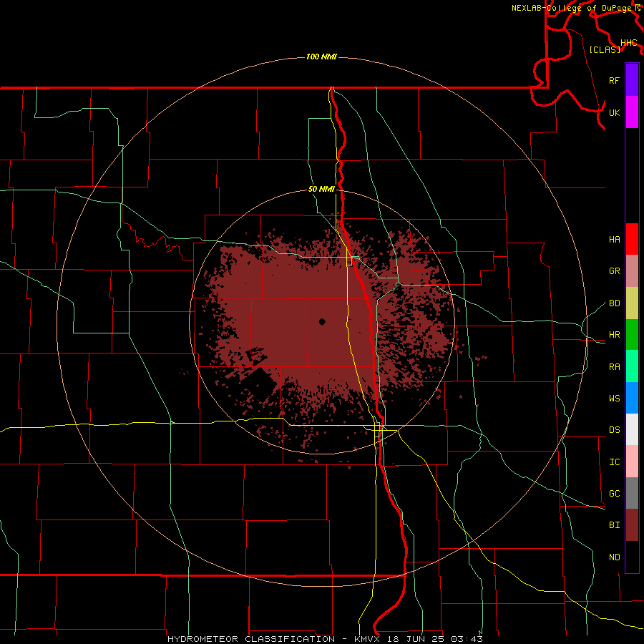Click the RF purple legend color swatch
This screenshot has width=644, height=644.
tap(632, 80)
